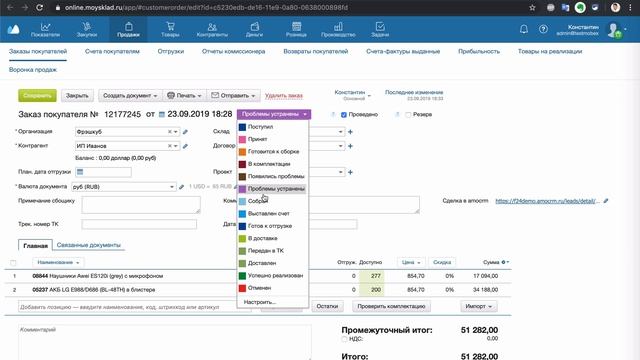Image resolution: width=640 pixels, height=360 pixels.
Task: Open the Контрагент ИП Иванов dropdown arrow
Action: pos(176,146)
